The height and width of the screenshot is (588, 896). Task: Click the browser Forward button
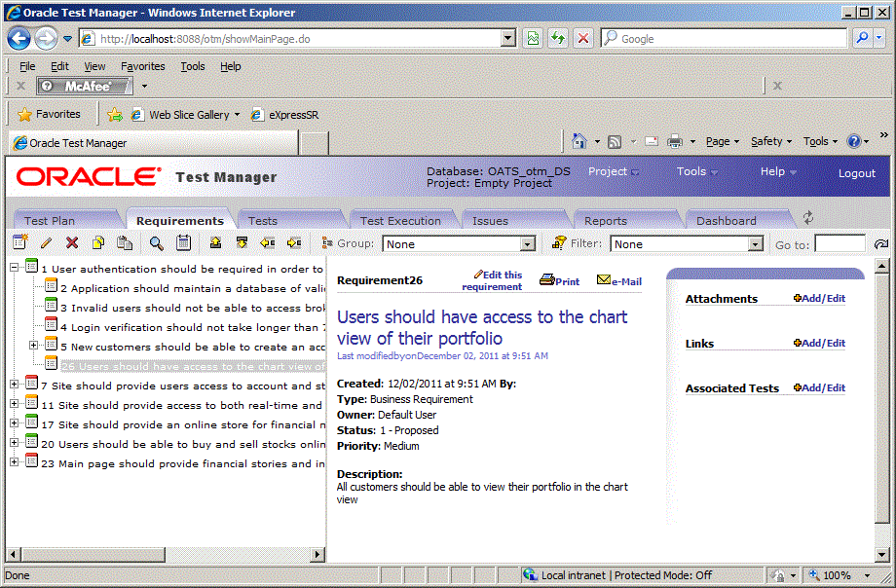[x=46, y=39]
